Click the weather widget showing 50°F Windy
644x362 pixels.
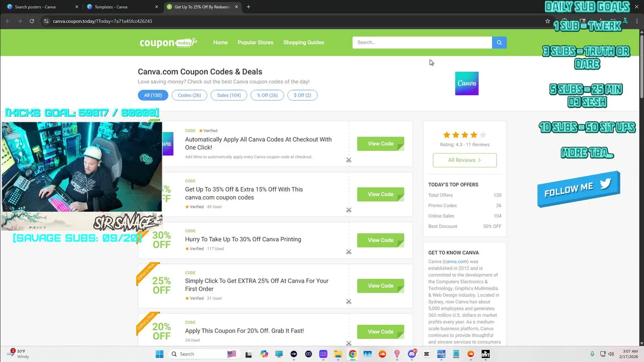(18, 354)
